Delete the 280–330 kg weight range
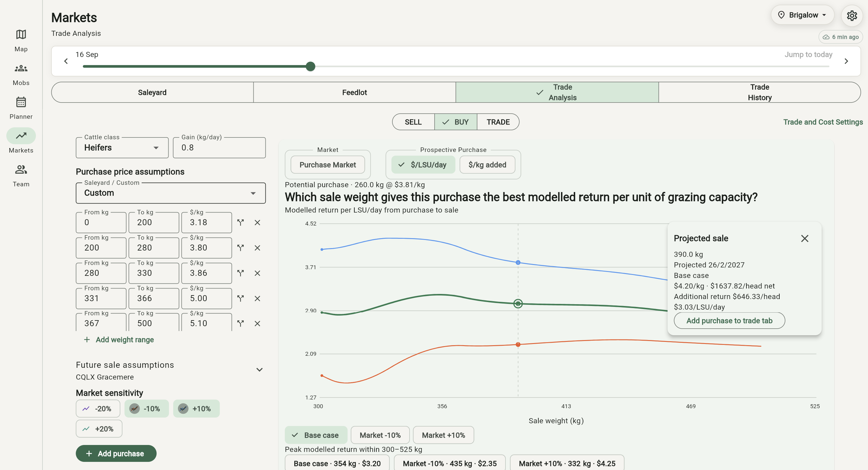Screen dimensions: 868x470 coord(258,273)
